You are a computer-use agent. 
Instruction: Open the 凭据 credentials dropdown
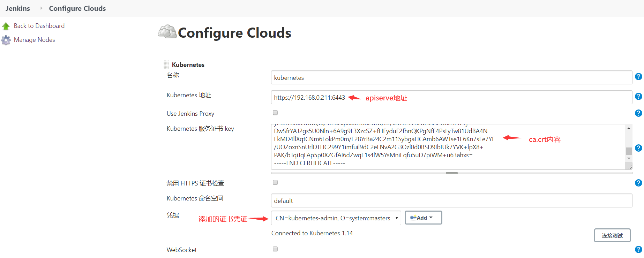(336, 218)
